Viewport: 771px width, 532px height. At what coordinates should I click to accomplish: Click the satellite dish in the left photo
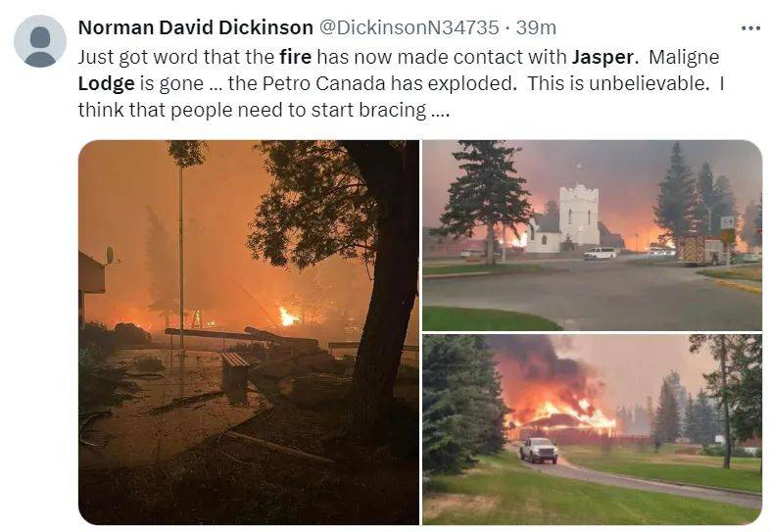tap(110, 256)
